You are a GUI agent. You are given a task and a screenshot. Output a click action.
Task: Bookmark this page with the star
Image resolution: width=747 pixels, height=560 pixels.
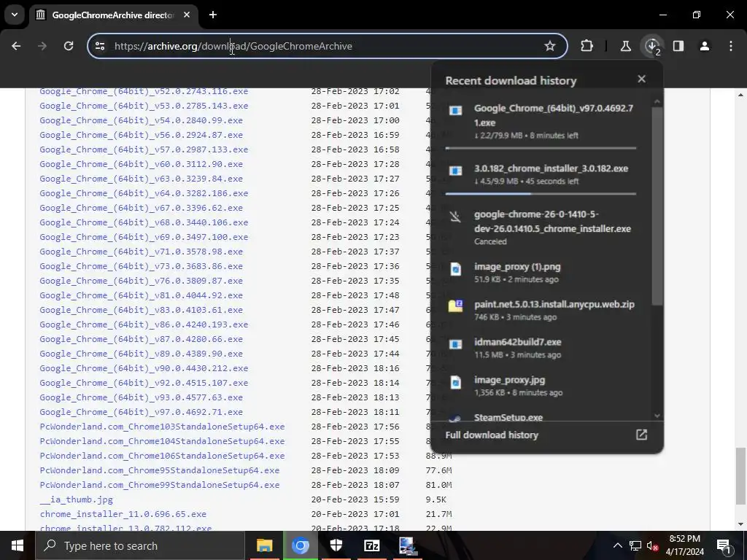tap(550, 46)
